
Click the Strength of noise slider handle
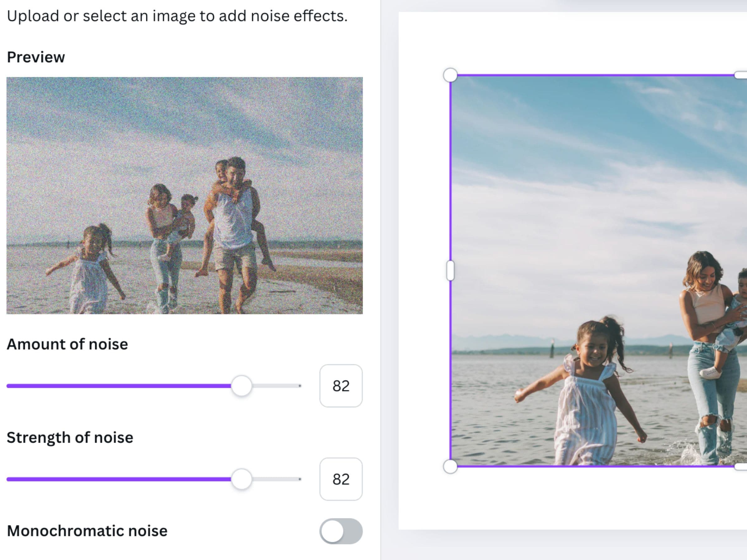[242, 479]
